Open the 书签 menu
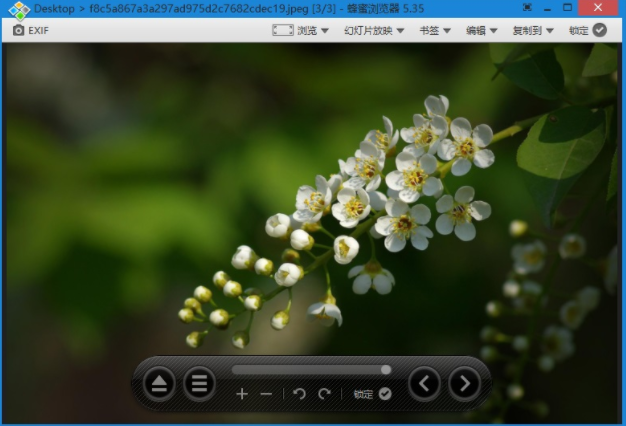This screenshot has height=426, width=626. pyautogui.click(x=429, y=30)
